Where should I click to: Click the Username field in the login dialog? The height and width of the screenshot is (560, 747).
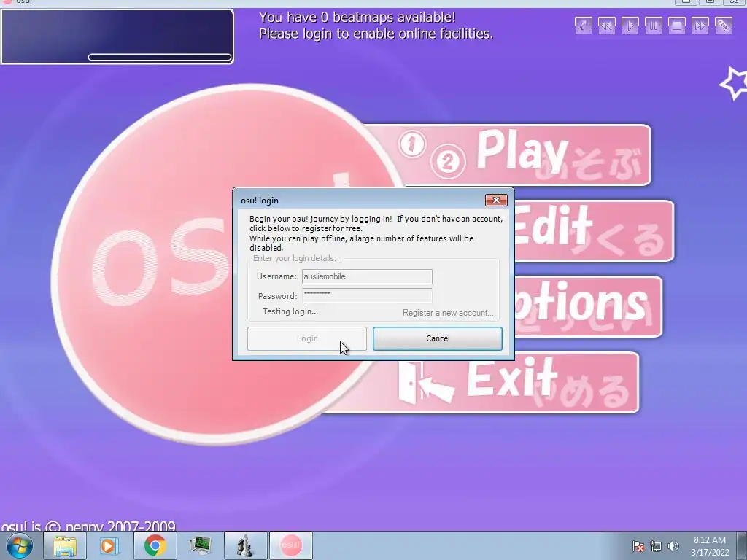click(367, 276)
